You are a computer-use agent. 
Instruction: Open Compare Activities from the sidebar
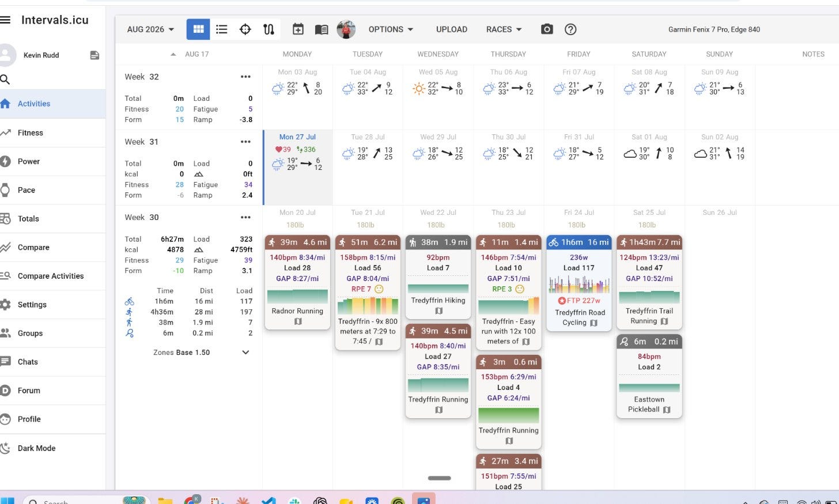click(x=52, y=276)
